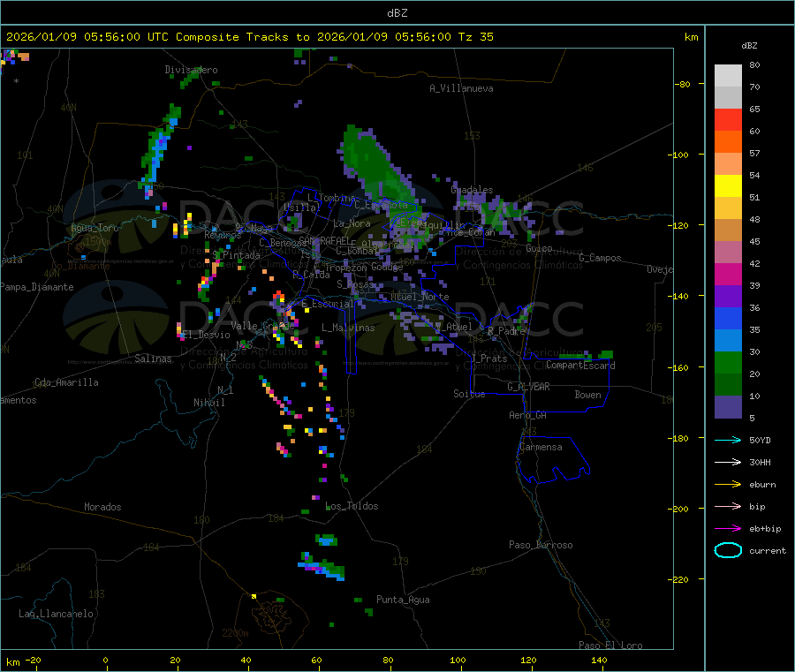The image size is (795, 672).
Task: Click the Atuel_Norte location label
Action: pyautogui.click(x=420, y=297)
